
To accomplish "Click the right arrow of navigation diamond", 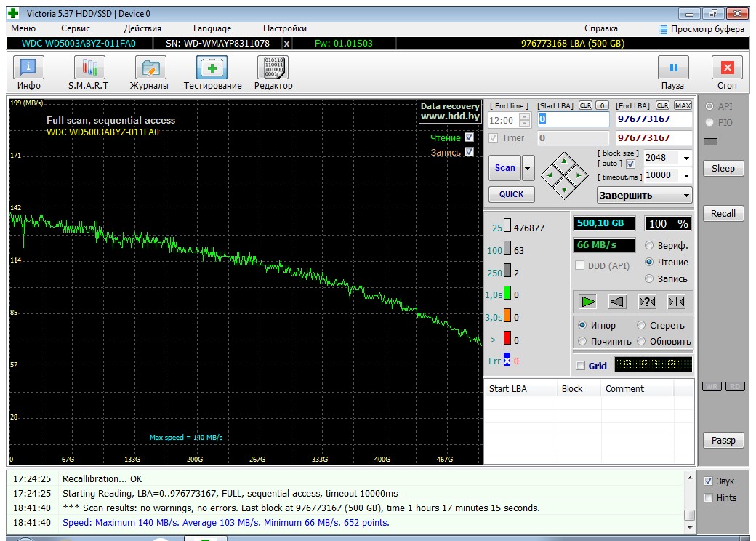I will tap(579, 175).
